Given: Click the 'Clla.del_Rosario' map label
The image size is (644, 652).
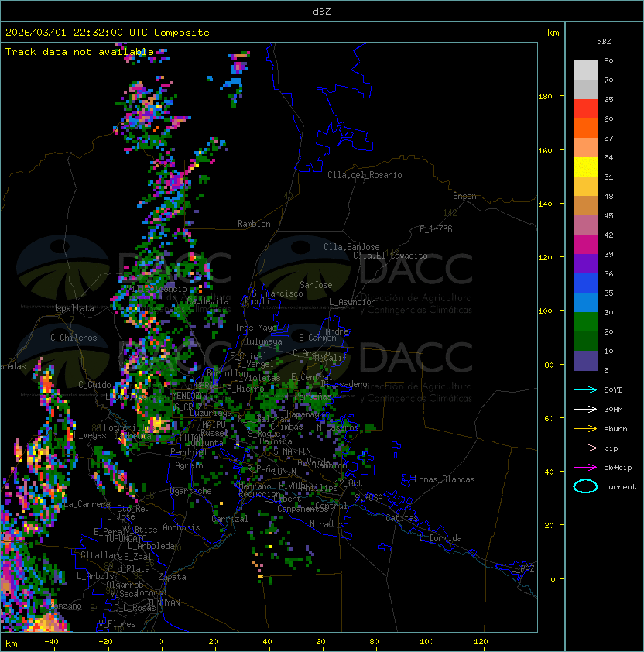Looking at the screenshot, I should (365, 175).
